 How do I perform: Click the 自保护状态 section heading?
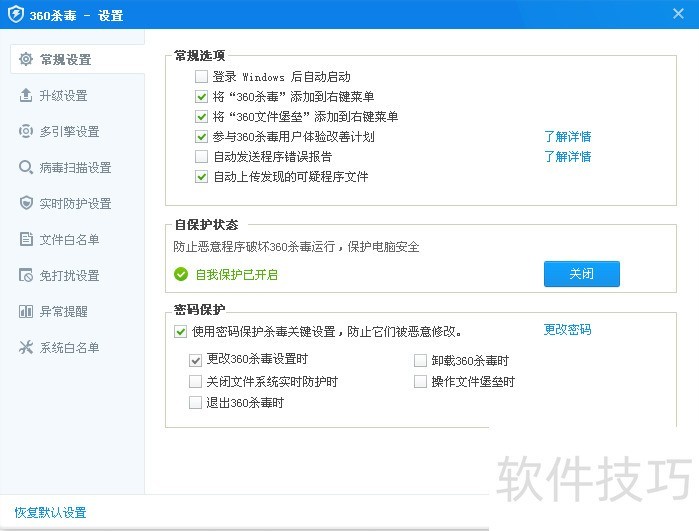pos(206,224)
